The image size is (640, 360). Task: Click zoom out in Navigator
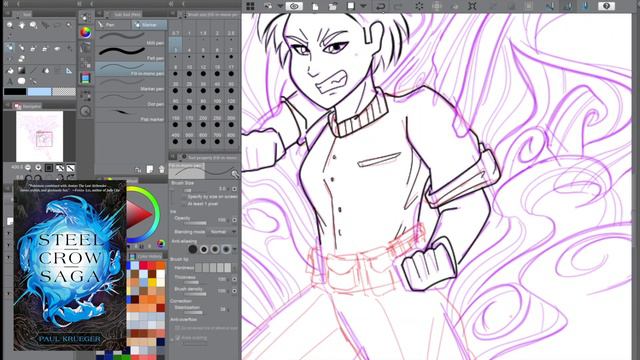(x=28, y=168)
